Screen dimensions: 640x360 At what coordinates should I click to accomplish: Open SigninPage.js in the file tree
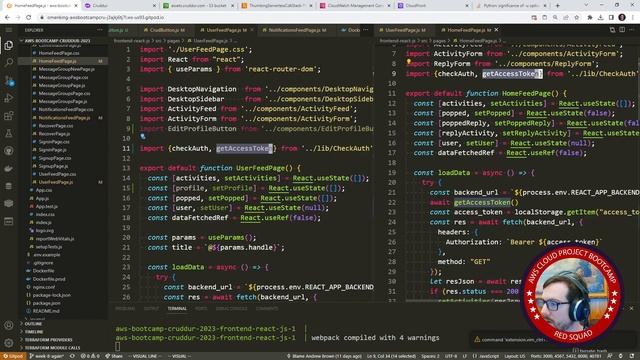[52, 150]
